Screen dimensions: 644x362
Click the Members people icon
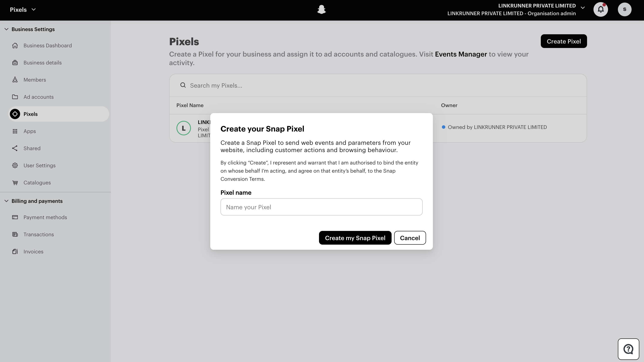coord(15,80)
